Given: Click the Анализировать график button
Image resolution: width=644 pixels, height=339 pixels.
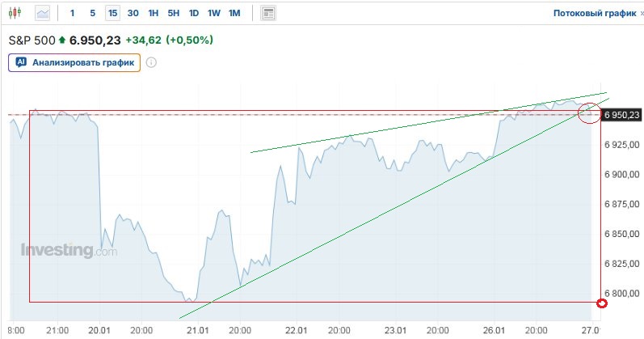Looking at the screenshot, I should (x=74, y=62).
